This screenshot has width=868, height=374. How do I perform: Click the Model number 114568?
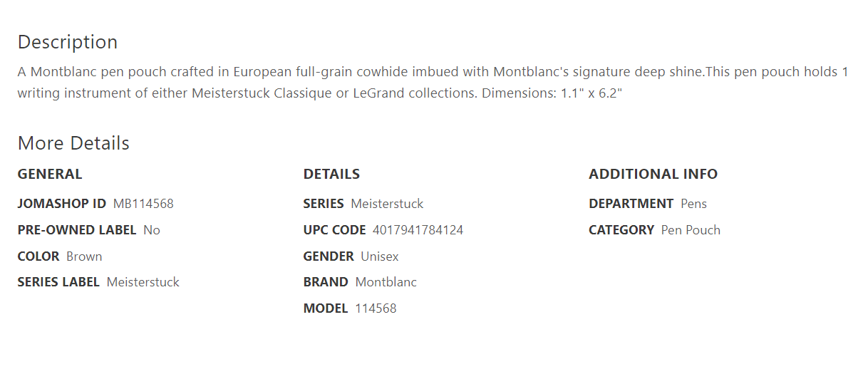376,308
